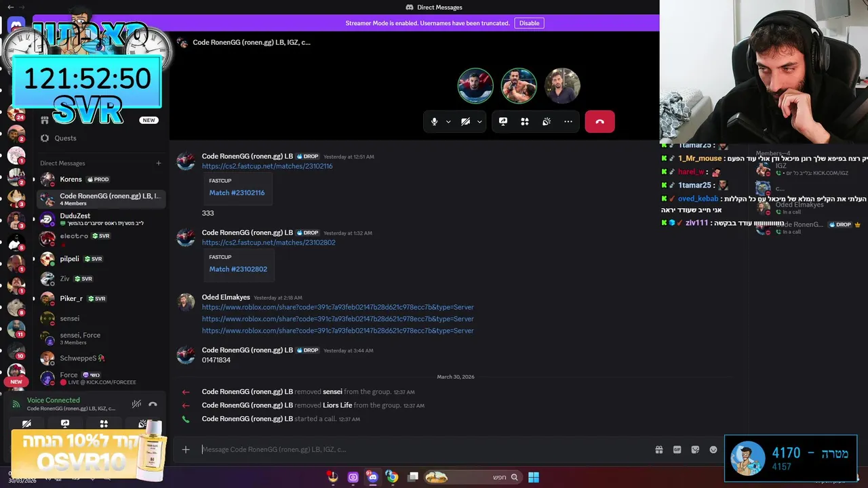868x488 pixels.
Task: Open sensei, Force group chat
Action: (101, 338)
